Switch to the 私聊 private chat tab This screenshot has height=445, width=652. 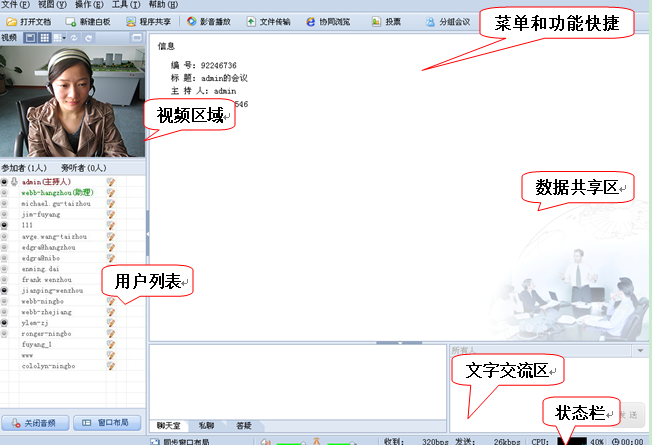206,425
